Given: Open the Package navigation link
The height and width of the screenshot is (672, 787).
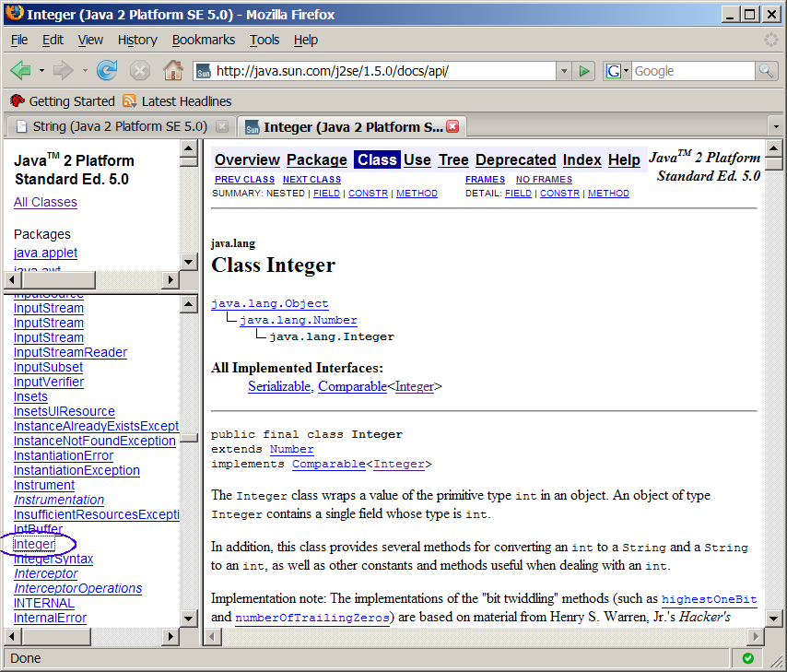Looking at the screenshot, I should click(317, 159).
